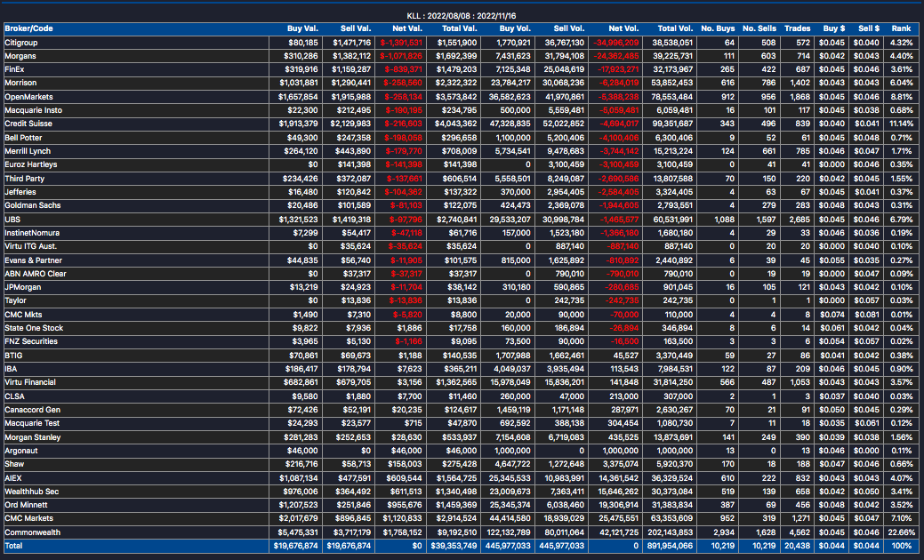The width and height of the screenshot is (924, 560).
Task: Select the CMC Markets broker name
Action: 28,519
